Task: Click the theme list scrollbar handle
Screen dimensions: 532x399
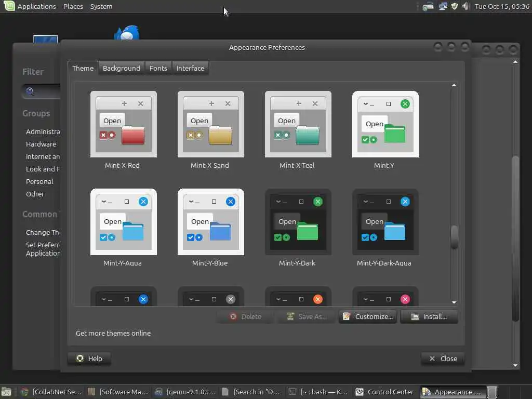Action: tap(454, 237)
